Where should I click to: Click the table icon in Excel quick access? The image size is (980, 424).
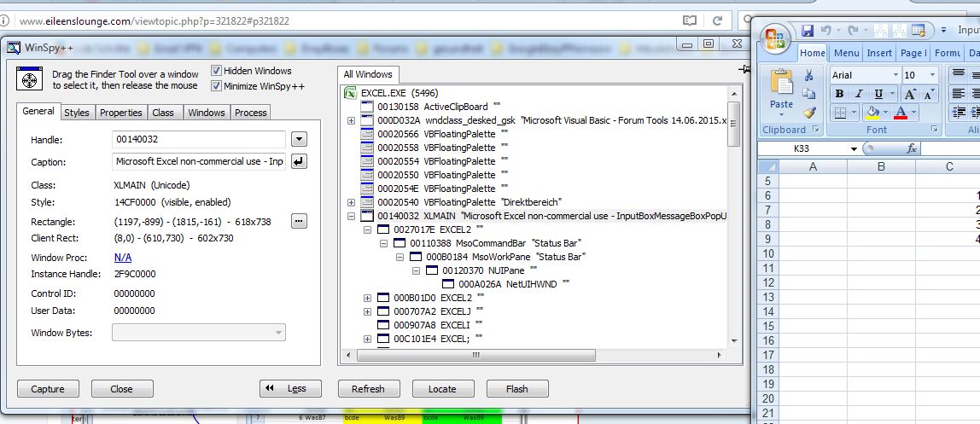[919, 30]
